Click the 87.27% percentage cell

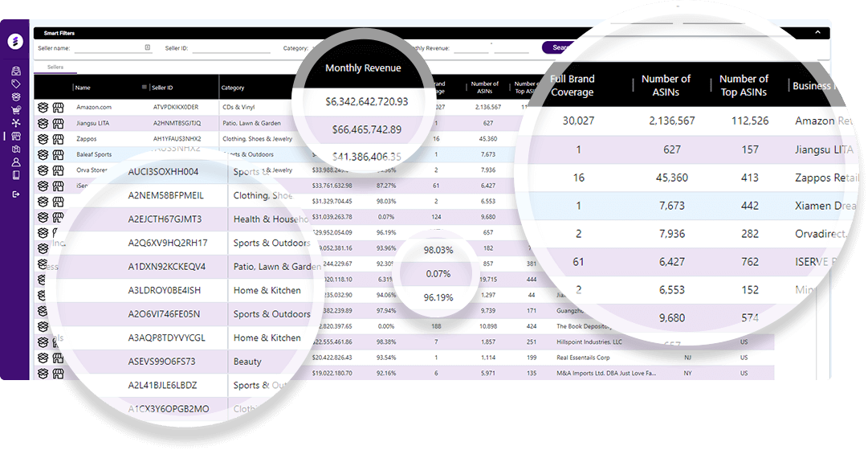click(x=386, y=186)
